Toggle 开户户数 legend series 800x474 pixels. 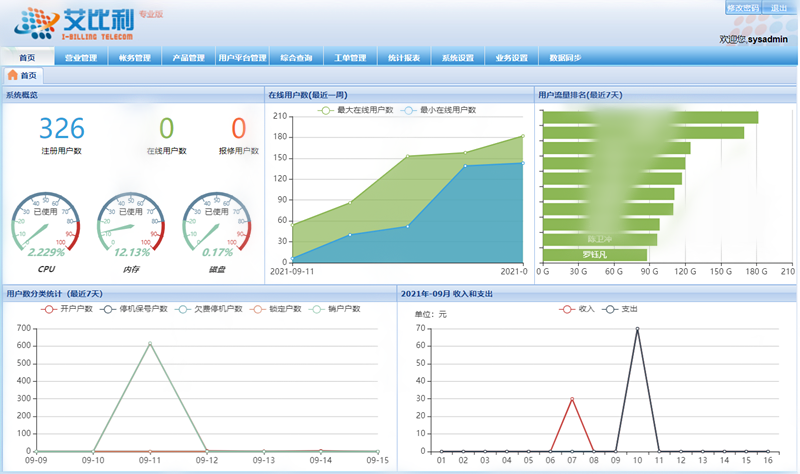pos(69,309)
